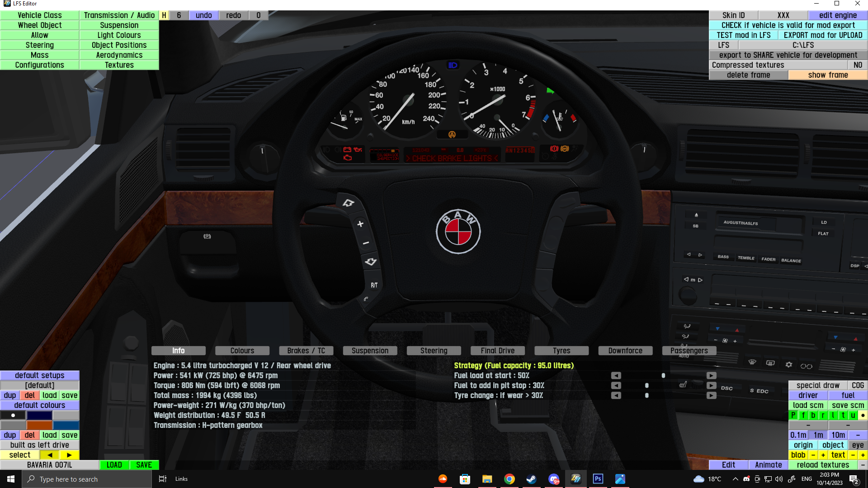Switch to the Tyres tab
Image resolution: width=868 pixels, height=488 pixels.
coord(561,351)
